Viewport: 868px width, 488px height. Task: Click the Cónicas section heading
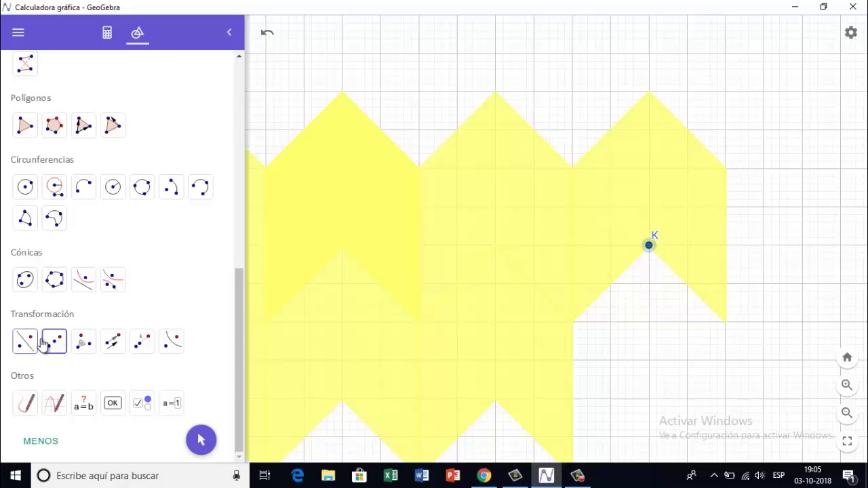click(x=26, y=252)
